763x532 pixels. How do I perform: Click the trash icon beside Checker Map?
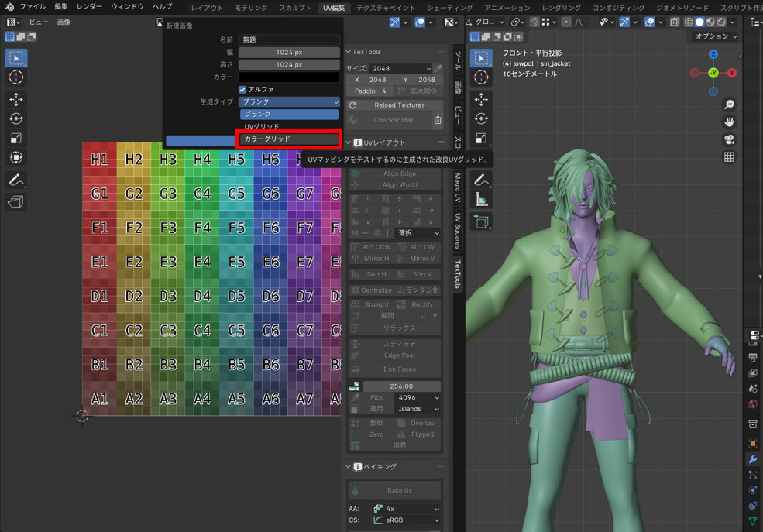coord(438,120)
